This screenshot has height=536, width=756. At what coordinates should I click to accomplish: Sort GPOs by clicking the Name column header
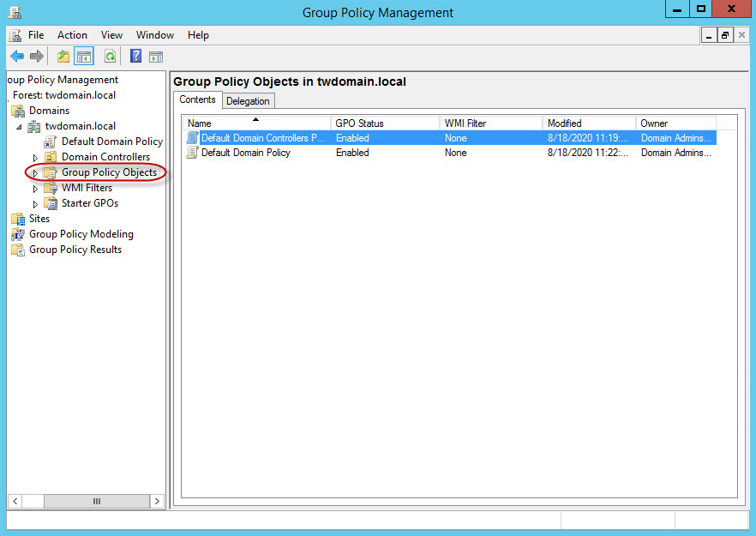coord(199,123)
